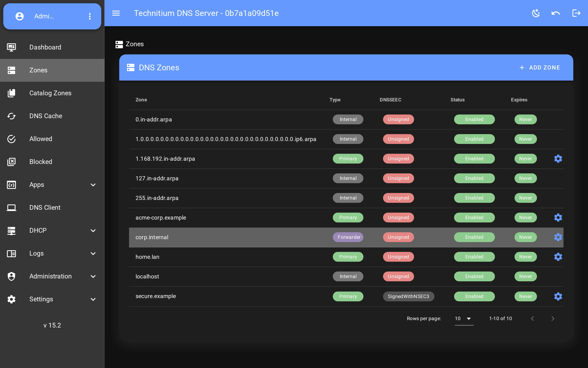588x368 pixels.
Task: Click the Enabled status badge for localhost
Action: click(474, 276)
